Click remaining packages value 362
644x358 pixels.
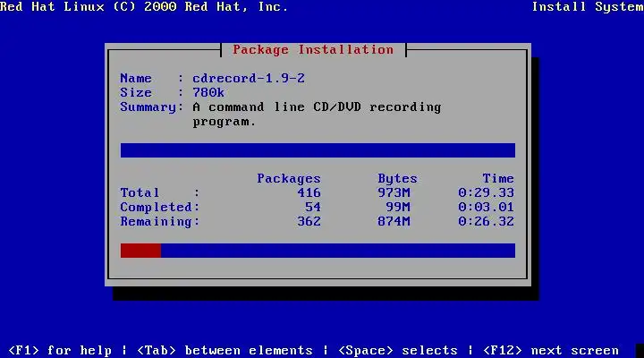point(309,222)
